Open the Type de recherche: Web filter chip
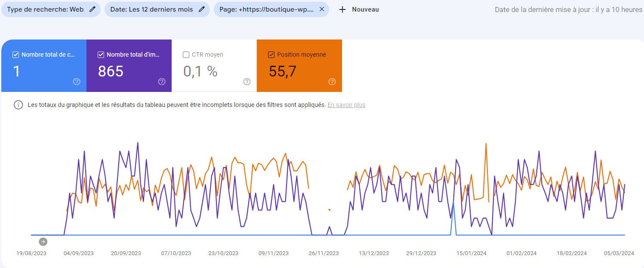 pyautogui.click(x=45, y=9)
